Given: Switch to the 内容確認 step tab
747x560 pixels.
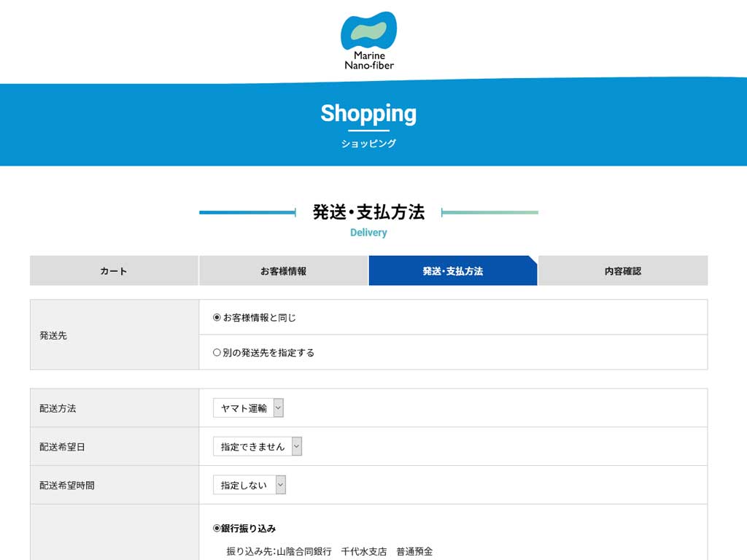Looking at the screenshot, I should 622,271.
